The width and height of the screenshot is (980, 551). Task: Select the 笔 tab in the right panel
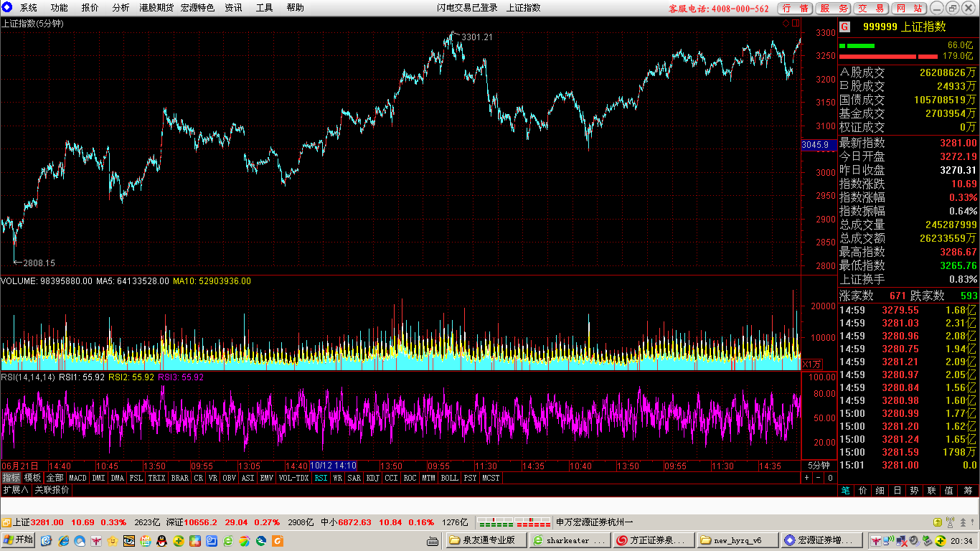click(846, 491)
